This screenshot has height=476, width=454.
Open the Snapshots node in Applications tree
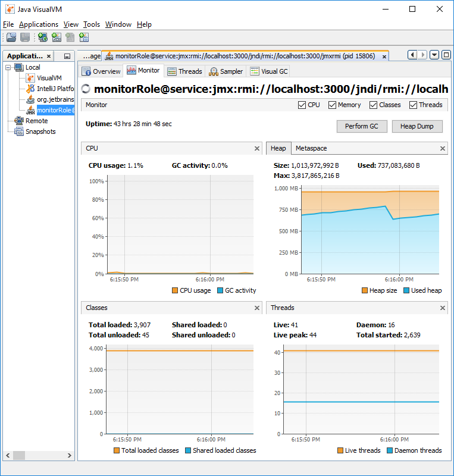point(40,131)
